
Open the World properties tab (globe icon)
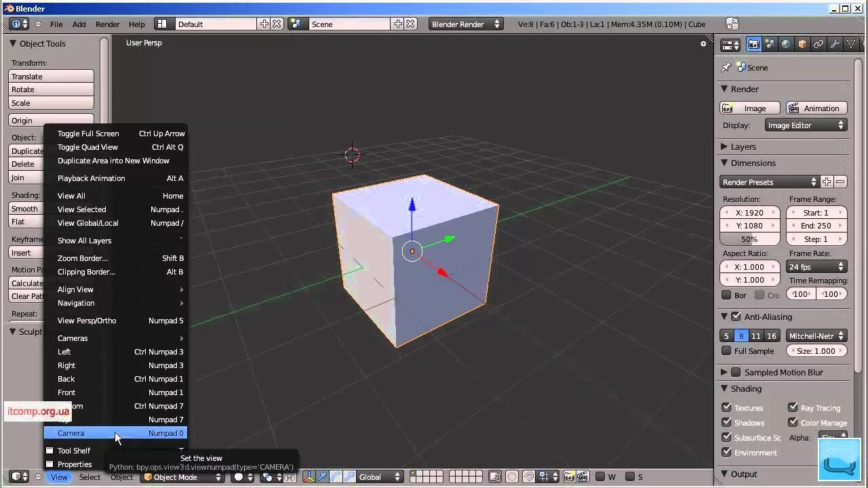pos(786,44)
